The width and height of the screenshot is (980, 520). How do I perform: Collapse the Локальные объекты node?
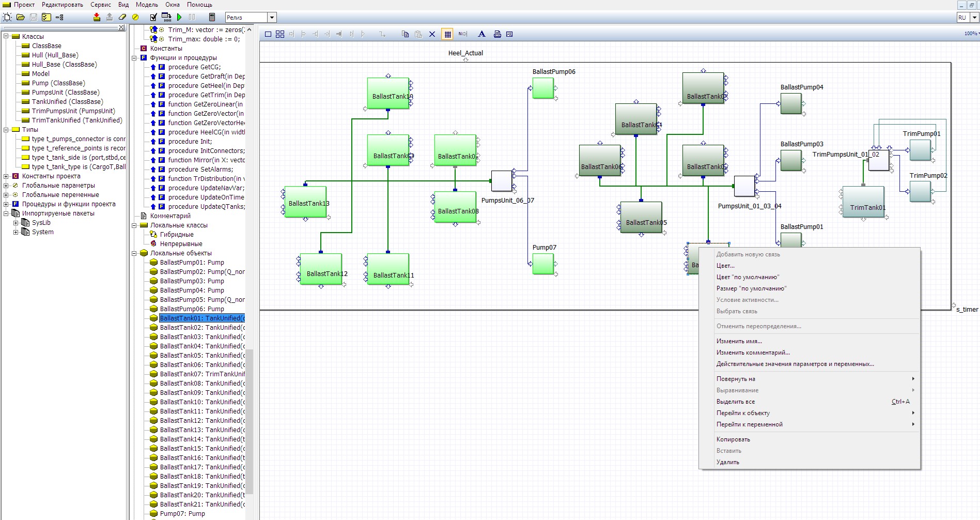coord(134,253)
